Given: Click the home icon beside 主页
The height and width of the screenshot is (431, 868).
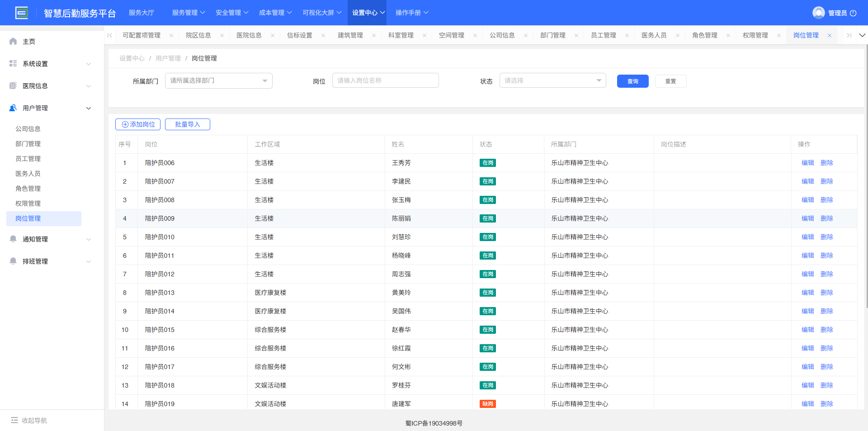Looking at the screenshot, I should coord(13,41).
